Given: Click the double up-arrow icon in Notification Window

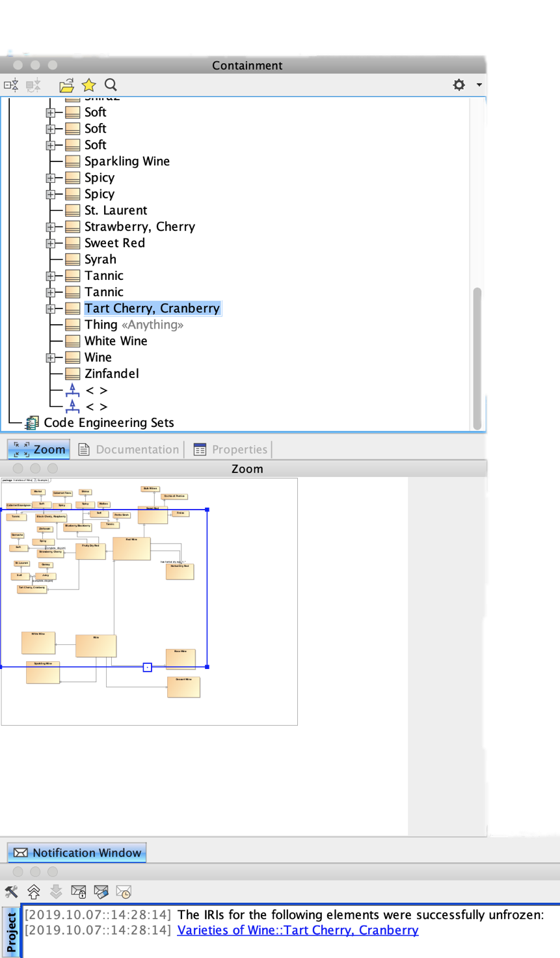Looking at the screenshot, I should click(34, 892).
